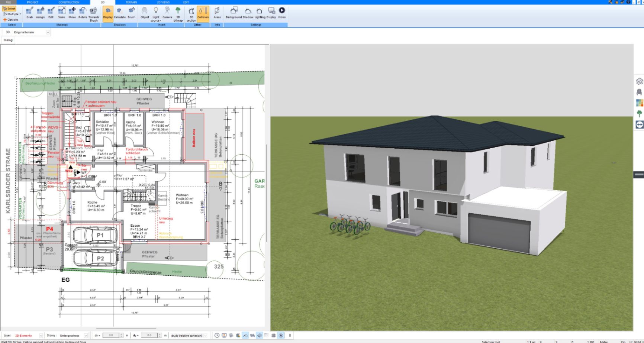
Task: Click the Calculate shadows icon
Action: click(x=120, y=13)
